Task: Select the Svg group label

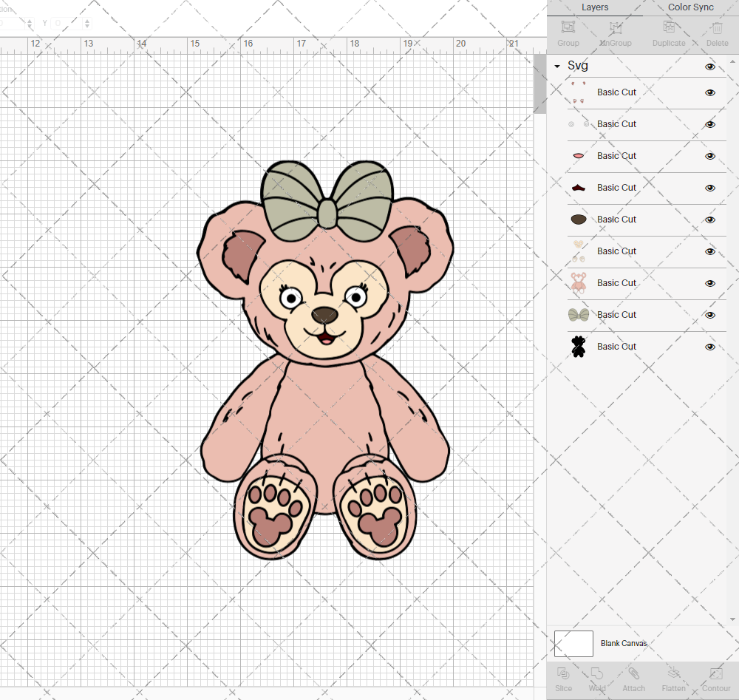Action: coord(578,66)
